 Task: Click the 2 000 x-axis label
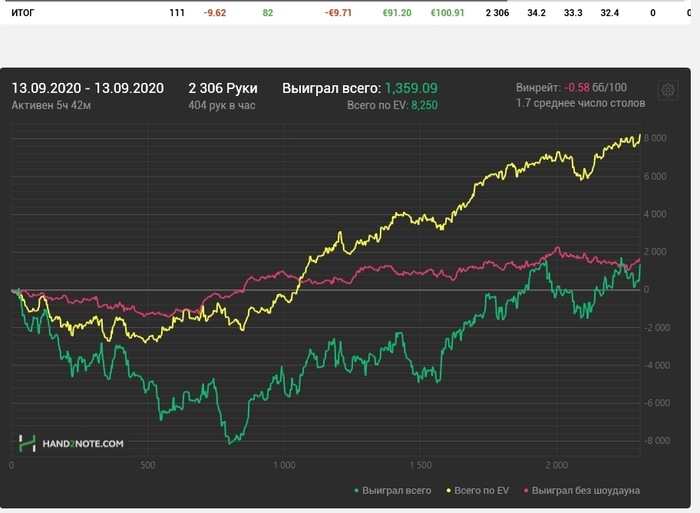click(x=557, y=465)
